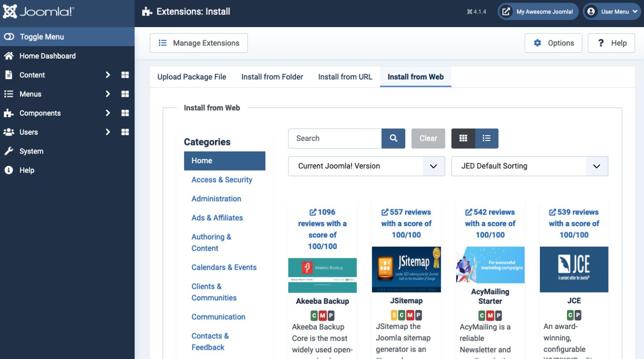Open Ads & Affiliates category

point(217,218)
